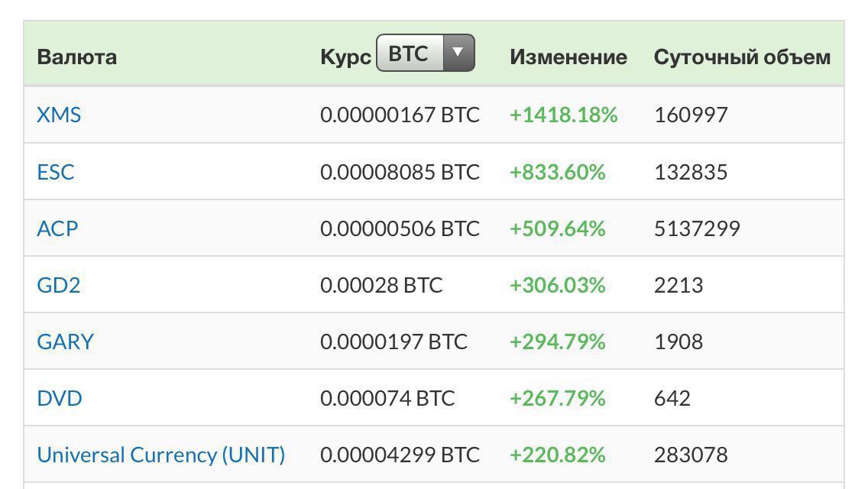Screen dimensions: 868x489
Task: Click the ACP daily volume 5137299
Action: [697, 228]
